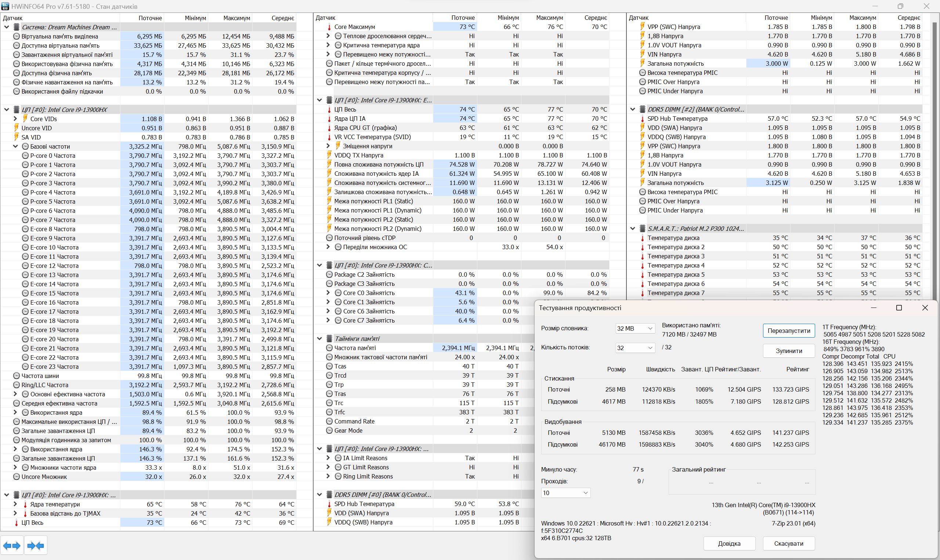The width and height of the screenshot is (940, 560).
Task: Click the circle icon beside Gear Mode
Action: click(x=329, y=430)
